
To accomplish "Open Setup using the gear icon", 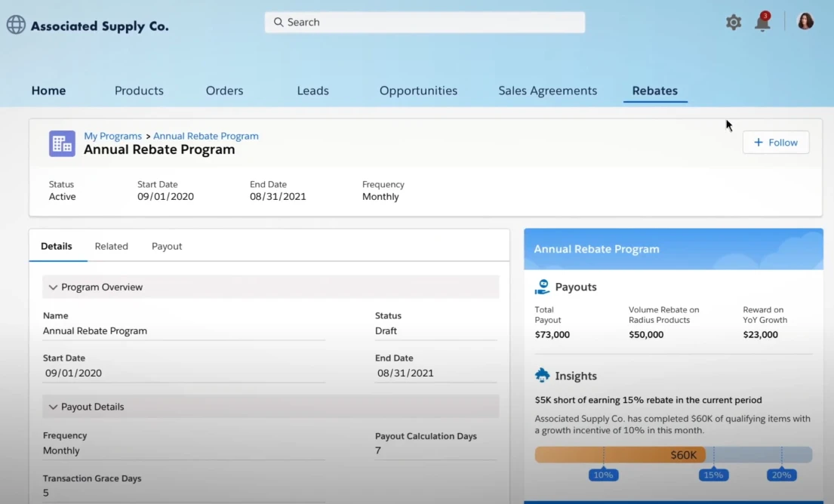I will (733, 22).
